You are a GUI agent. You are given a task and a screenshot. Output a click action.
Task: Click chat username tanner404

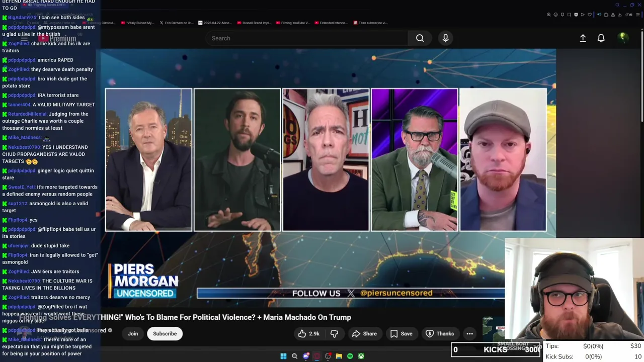19,105
